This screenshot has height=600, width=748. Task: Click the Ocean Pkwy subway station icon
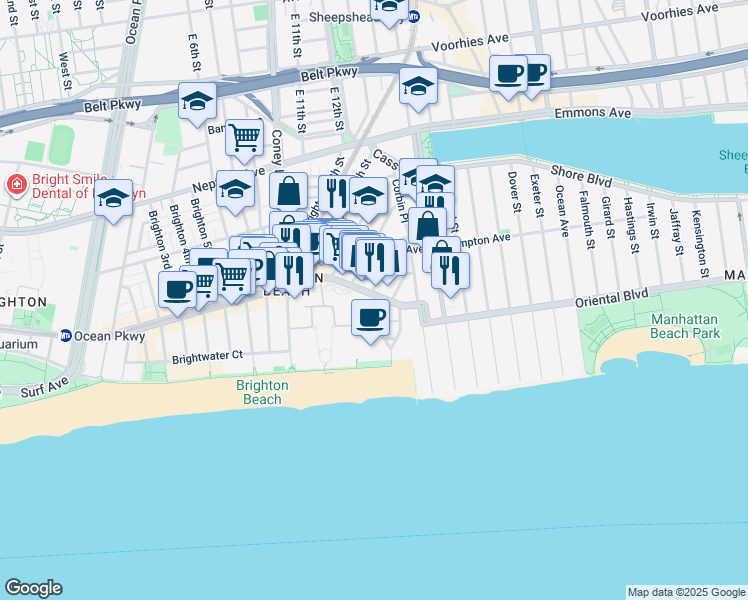65,336
